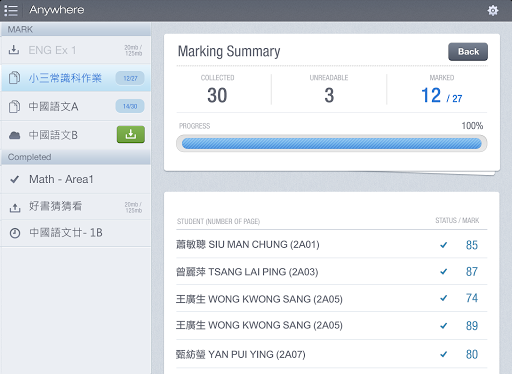Open the hamburger menu icon
This screenshot has height=374, width=512.
click(11, 10)
